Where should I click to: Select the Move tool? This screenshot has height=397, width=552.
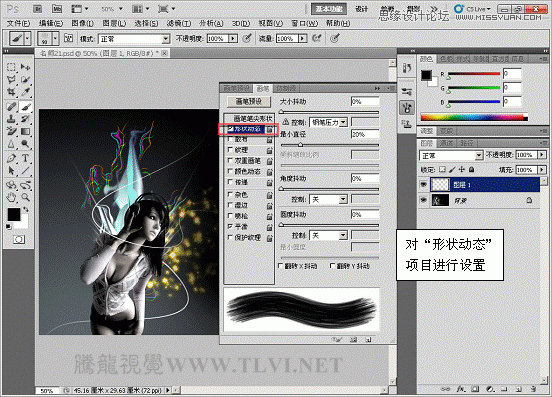[x=25, y=67]
